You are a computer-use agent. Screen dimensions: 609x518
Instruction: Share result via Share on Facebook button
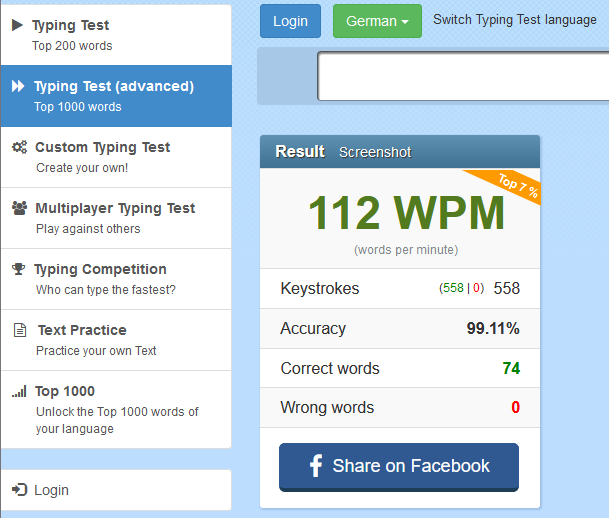[399, 467]
